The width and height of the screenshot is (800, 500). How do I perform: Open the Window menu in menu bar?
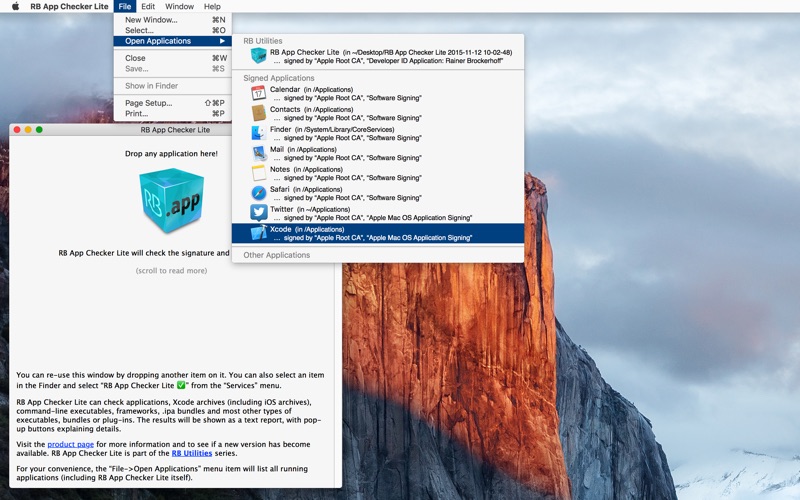click(180, 6)
